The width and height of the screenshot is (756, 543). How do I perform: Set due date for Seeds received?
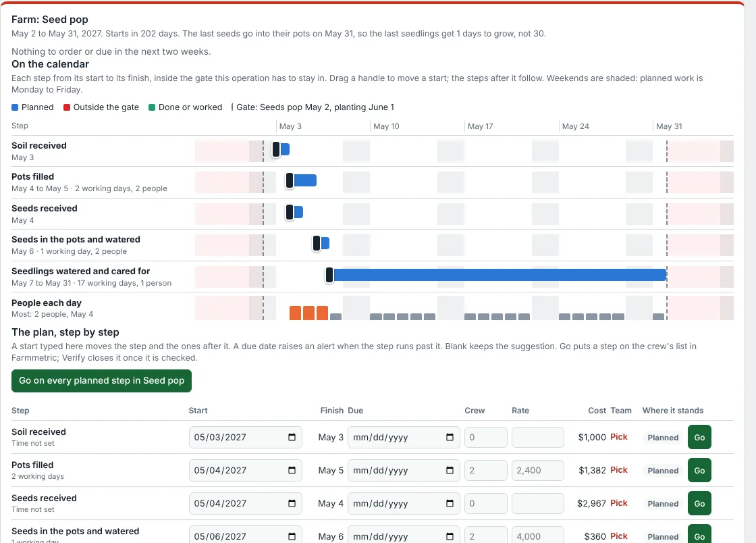pos(404,503)
